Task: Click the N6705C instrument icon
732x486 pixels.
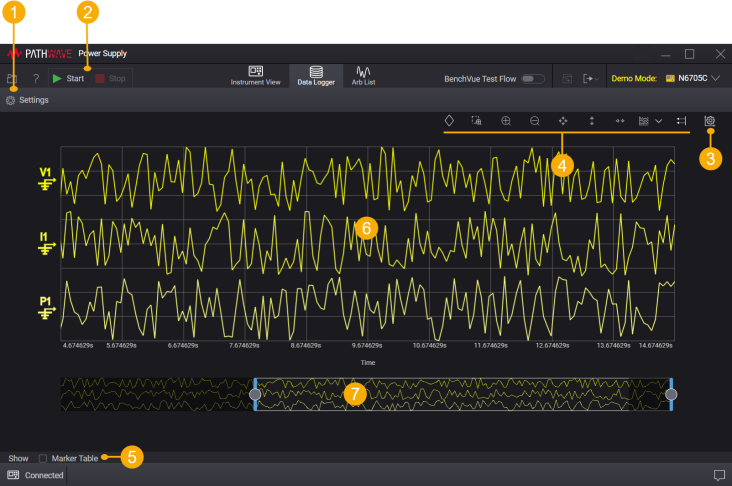Action: pyautogui.click(x=670, y=78)
